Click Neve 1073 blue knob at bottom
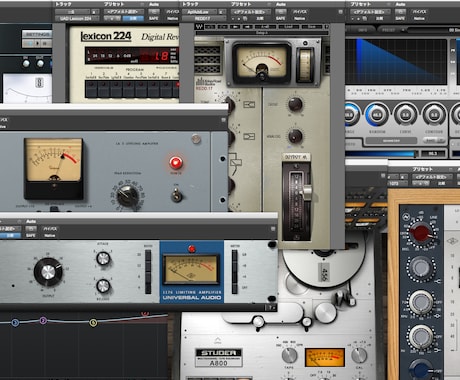The width and height of the screenshot is (460, 380). (x=421, y=369)
